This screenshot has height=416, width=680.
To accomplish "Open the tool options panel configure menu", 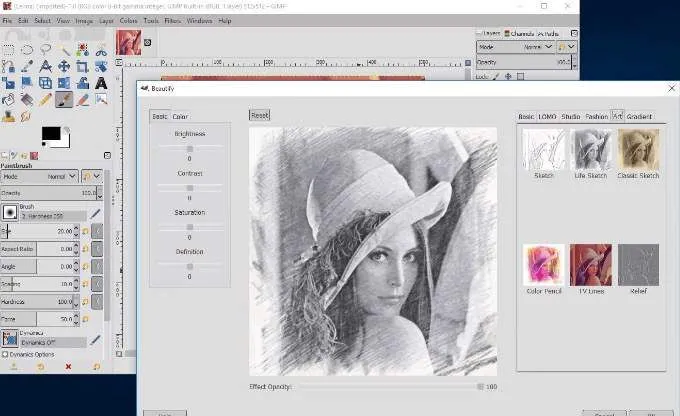I will coord(107,155).
